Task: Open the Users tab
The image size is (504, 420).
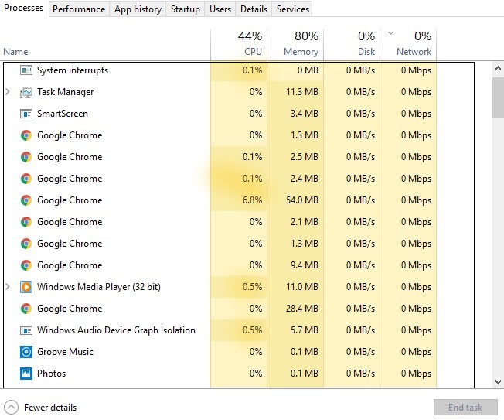Action: (220, 9)
